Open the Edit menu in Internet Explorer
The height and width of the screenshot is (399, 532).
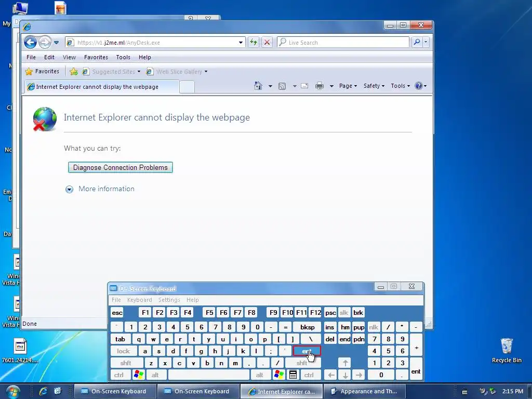[49, 57]
